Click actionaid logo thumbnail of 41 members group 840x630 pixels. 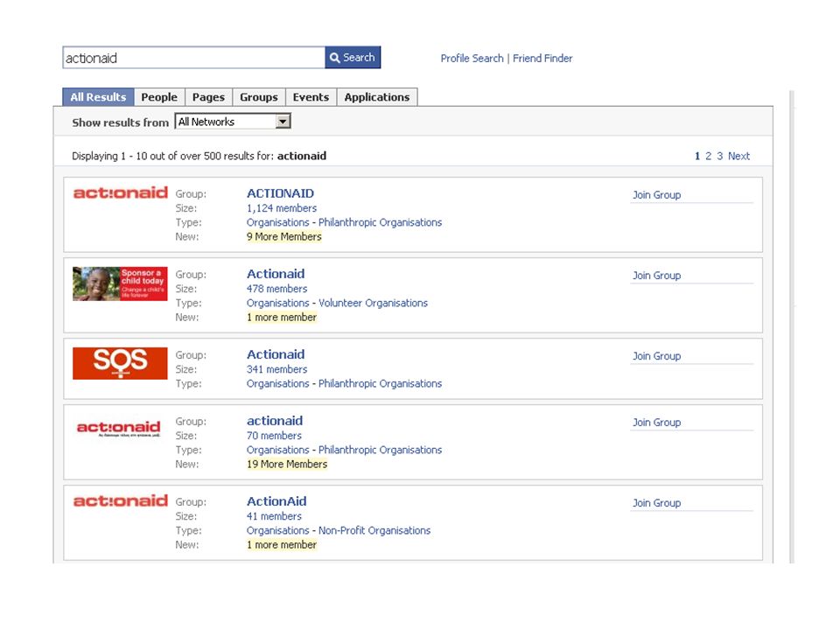point(121,500)
